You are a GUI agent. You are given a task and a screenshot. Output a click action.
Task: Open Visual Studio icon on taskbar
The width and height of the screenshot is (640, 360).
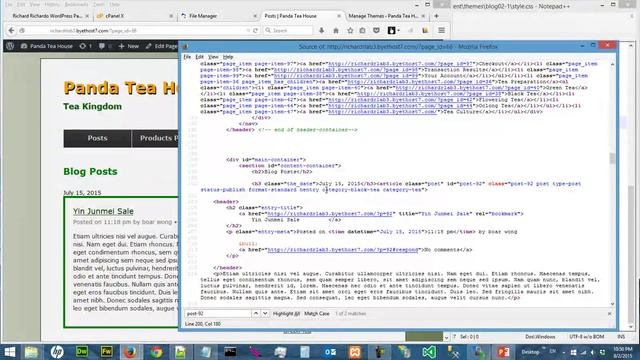(429, 352)
